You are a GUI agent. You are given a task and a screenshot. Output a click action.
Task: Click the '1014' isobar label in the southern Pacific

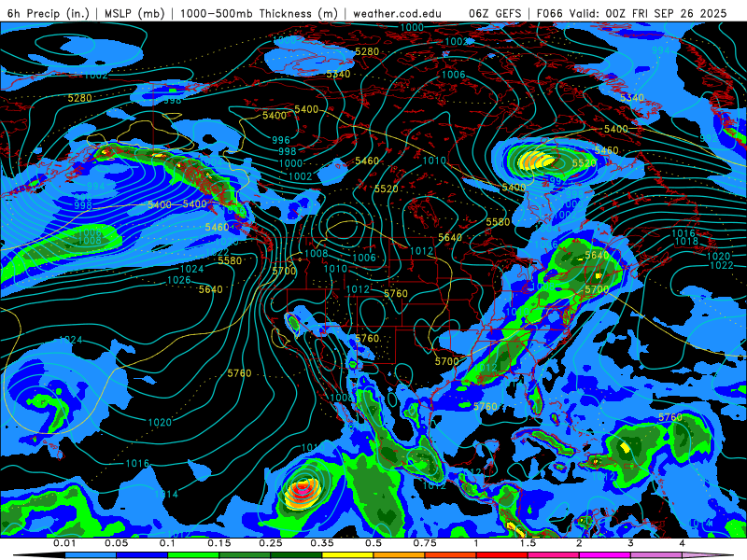click(x=166, y=494)
